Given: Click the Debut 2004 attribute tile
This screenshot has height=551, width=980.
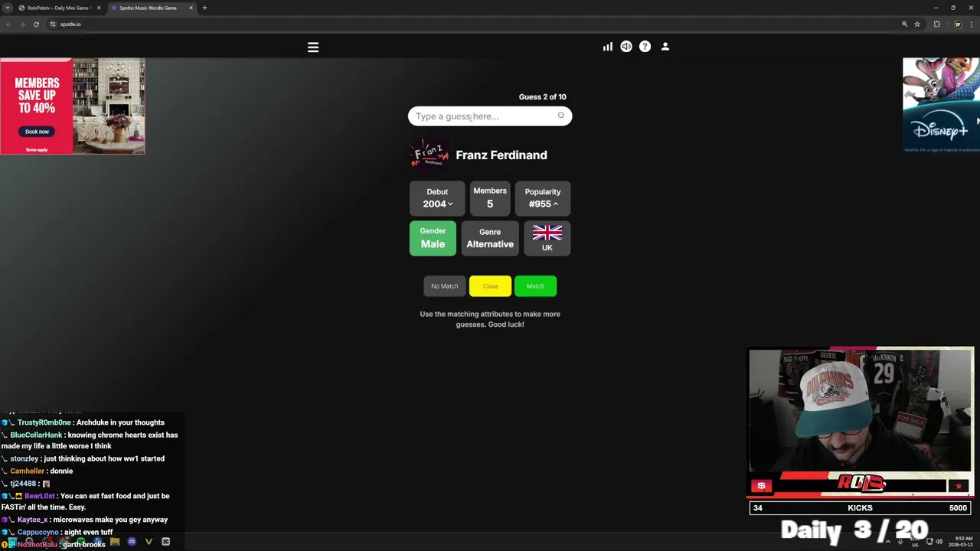Looking at the screenshot, I should [x=437, y=198].
